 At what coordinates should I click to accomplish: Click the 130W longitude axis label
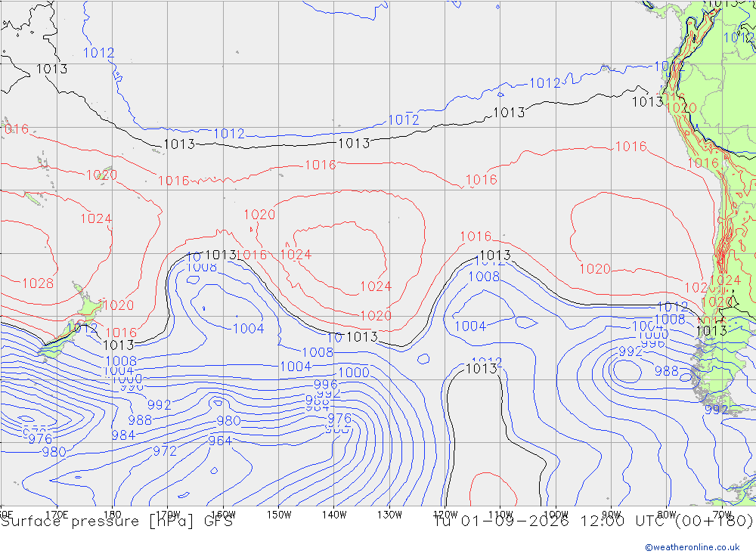click(389, 515)
